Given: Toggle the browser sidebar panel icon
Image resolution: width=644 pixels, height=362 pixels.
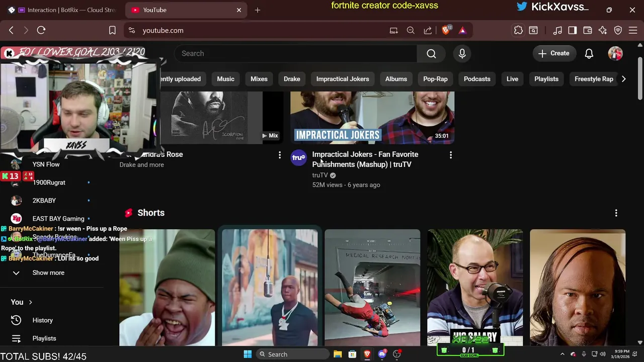Looking at the screenshot, I should [573, 30].
